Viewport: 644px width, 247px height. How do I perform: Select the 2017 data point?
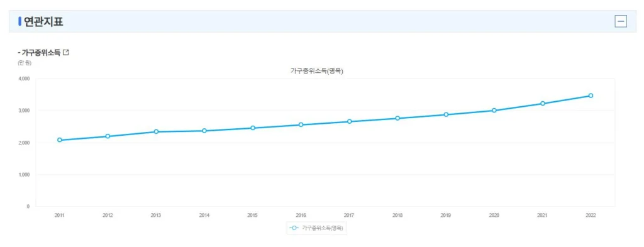coord(350,121)
